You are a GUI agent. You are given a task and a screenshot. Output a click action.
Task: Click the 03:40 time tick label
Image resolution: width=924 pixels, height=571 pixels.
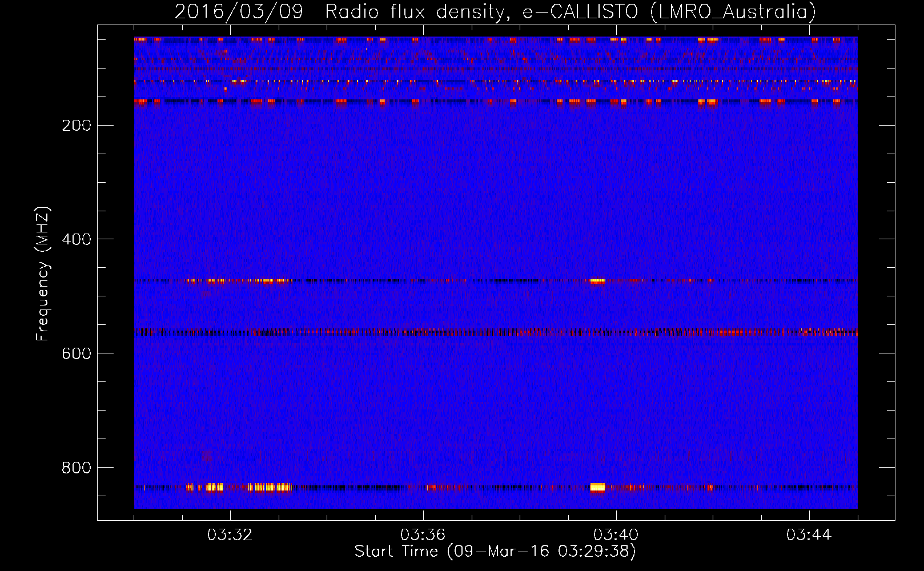click(x=616, y=535)
